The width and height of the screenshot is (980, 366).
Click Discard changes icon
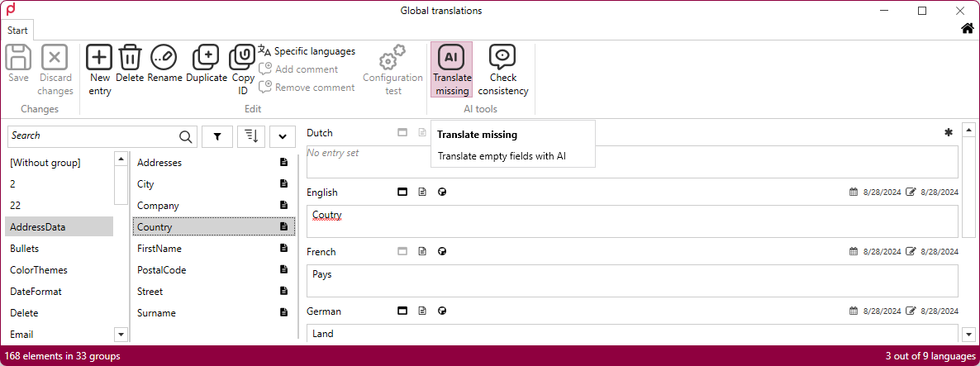[55, 58]
